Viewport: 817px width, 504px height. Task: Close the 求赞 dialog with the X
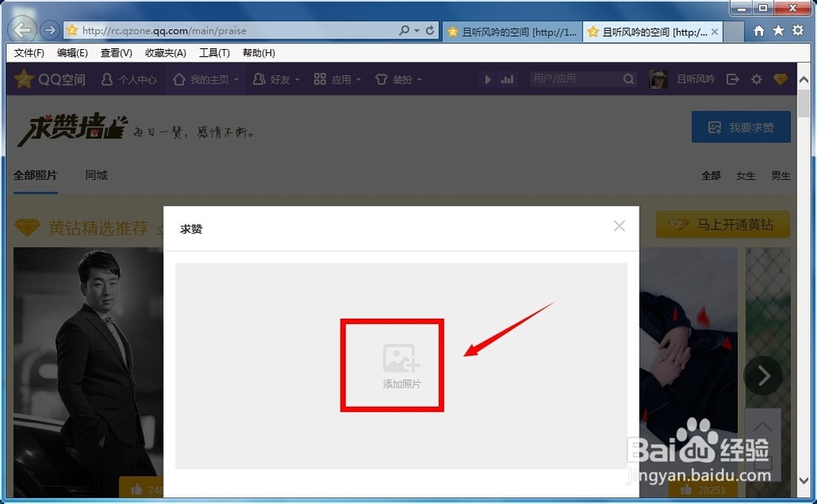[x=619, y=226]
